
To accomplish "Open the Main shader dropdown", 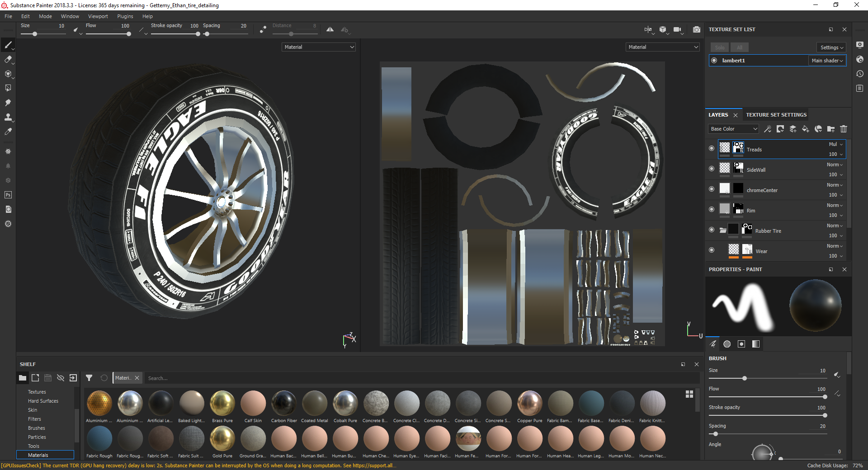I will point(827,61).
